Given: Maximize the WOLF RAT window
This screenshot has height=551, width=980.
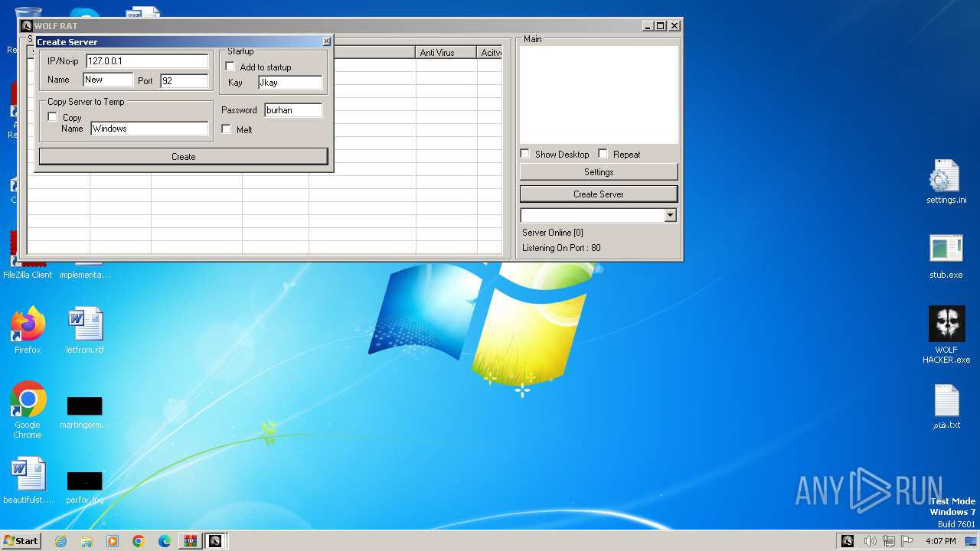Looking at the screenshot, I should [x=661, y=25].
